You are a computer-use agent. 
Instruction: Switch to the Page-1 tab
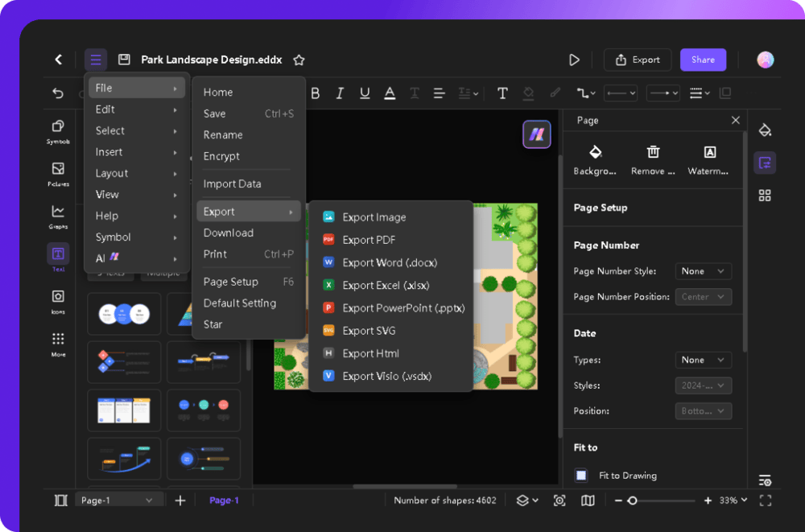coord(224,500)
